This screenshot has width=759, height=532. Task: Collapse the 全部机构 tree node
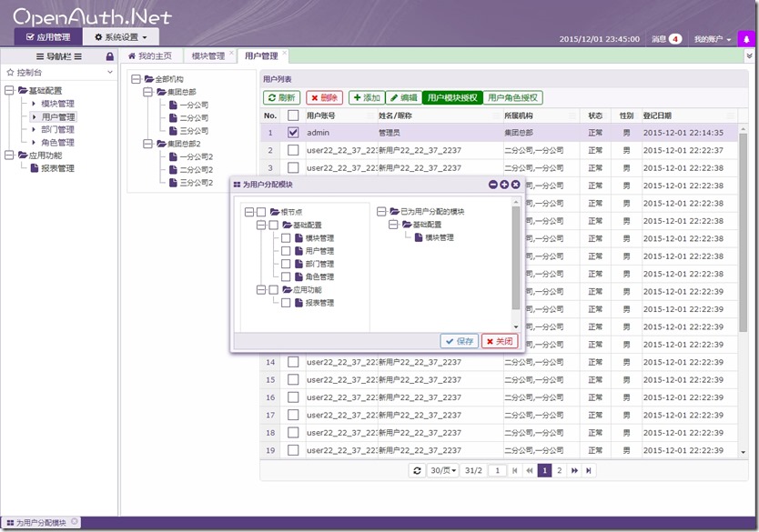point(136,79)
